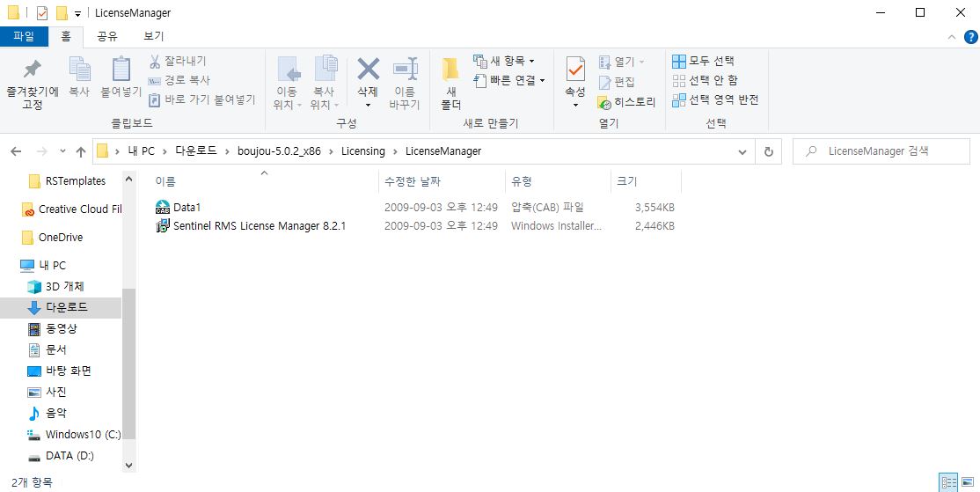This screenshot has width=980, height=492.
Task: Select 문서 (Documents) in navigation pane
Action: pos(48,350)
